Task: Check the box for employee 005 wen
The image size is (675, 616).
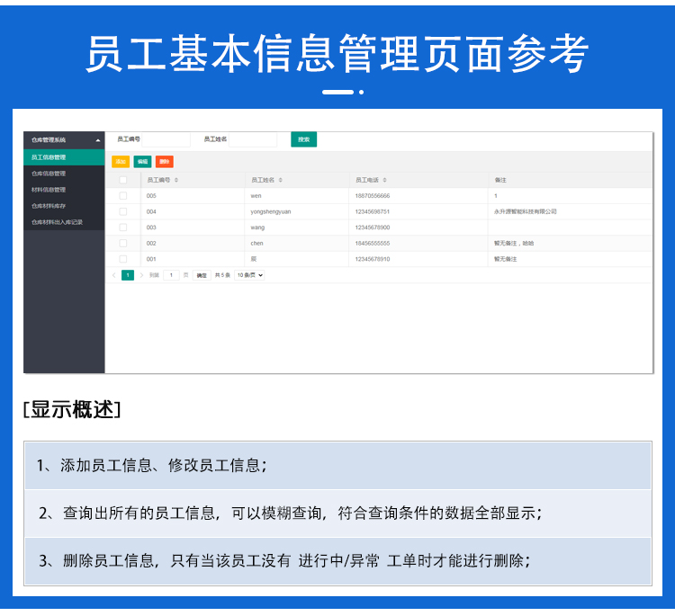Action: click(123, 195)
